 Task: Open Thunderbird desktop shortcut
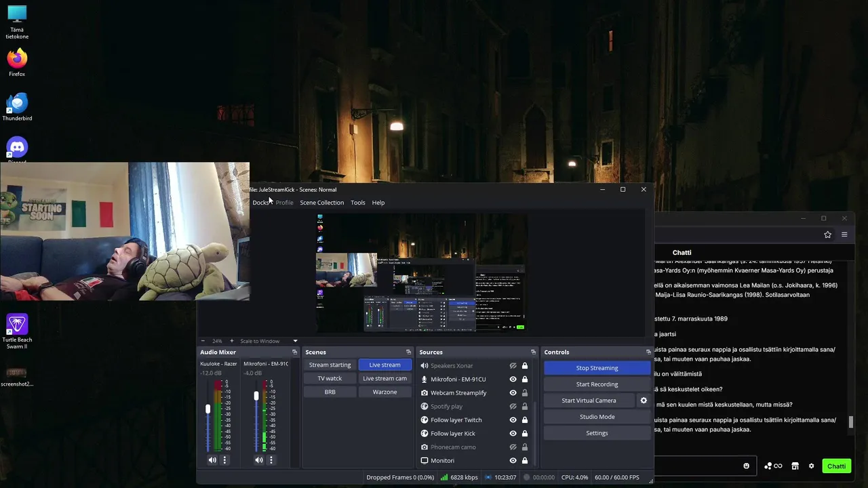[17, 106]
